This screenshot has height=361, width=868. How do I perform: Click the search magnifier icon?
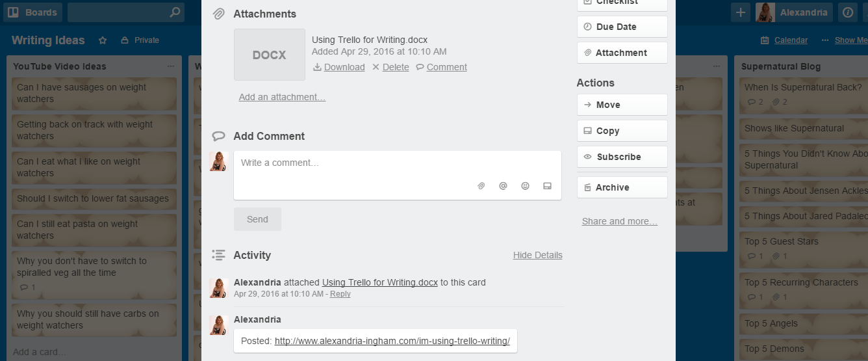tap(174, 12)
